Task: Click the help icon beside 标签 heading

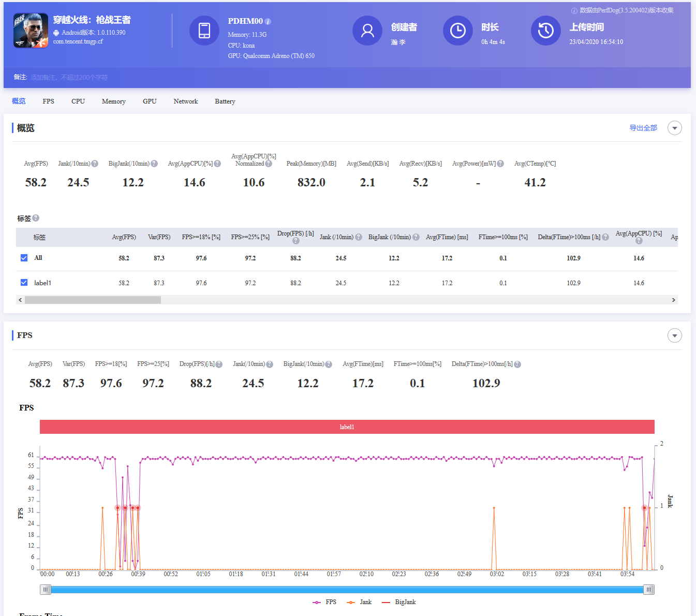Action: point(36,218)
